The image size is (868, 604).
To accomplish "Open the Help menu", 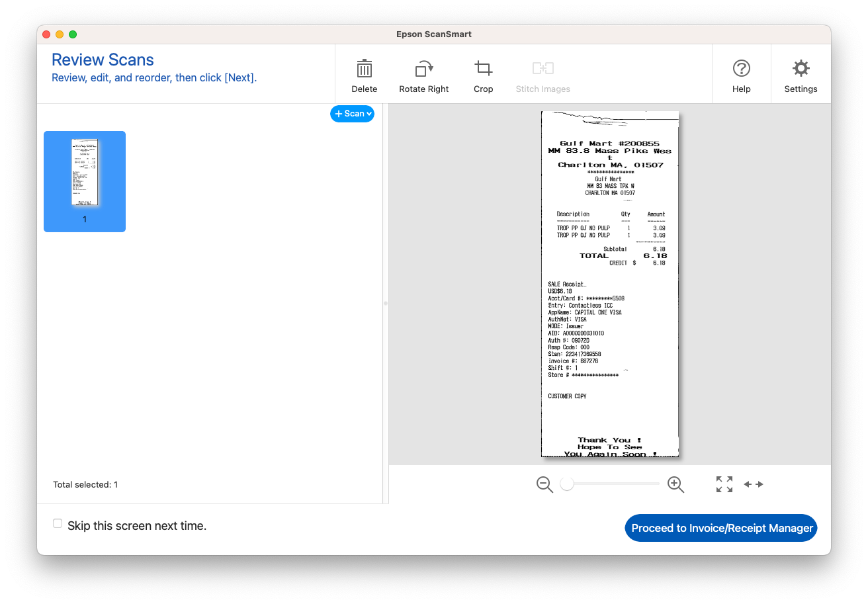I will pos(741,76).
